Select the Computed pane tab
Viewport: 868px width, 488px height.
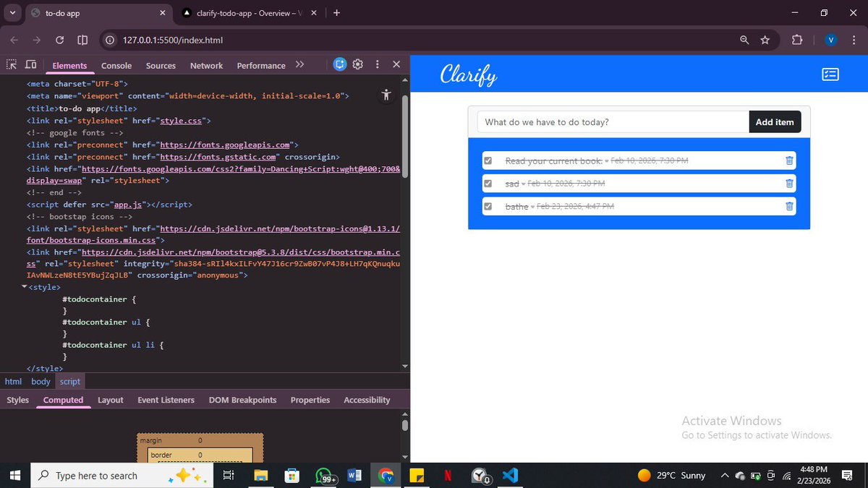coord(63,400)
